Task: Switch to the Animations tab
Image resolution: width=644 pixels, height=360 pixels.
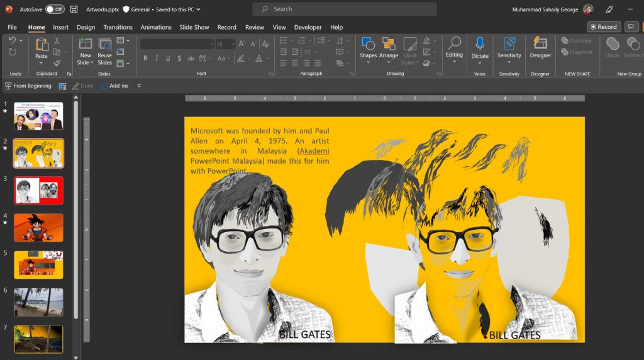Action: coord(156,27)
